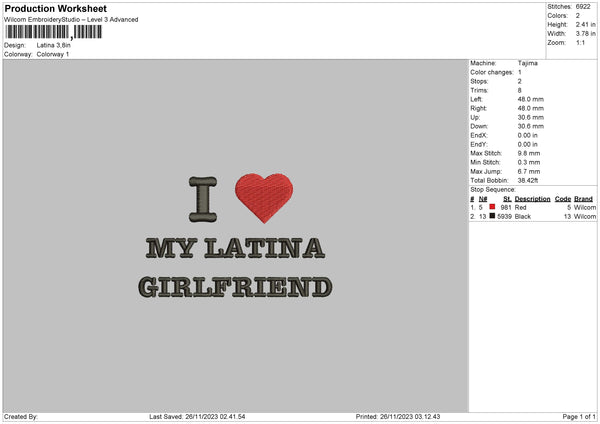Image resolution: width=600 pixels, height=424 pixels.
Task: Click the EndX value 0.00 in
Action: click(x=528, y=135)
